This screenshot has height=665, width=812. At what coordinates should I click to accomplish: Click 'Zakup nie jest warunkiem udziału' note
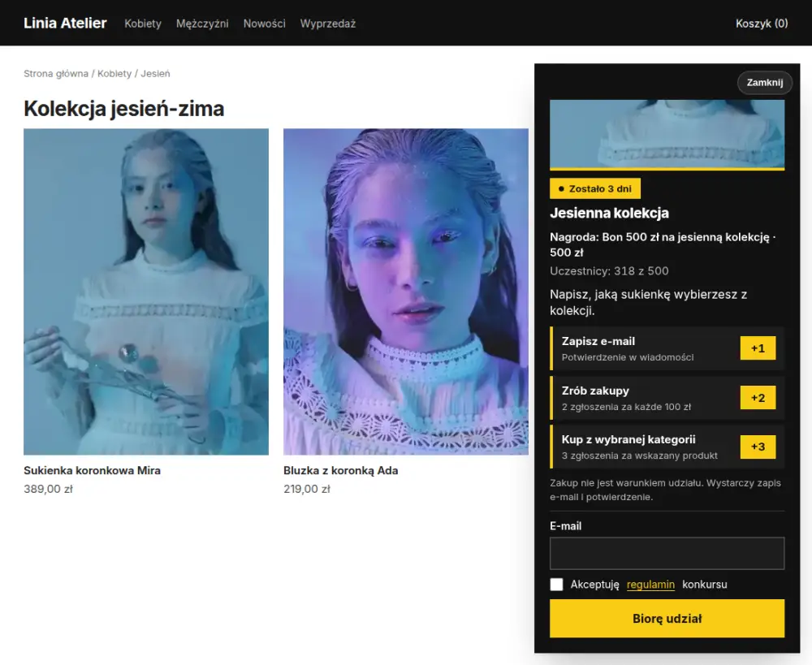pos(666,490)
